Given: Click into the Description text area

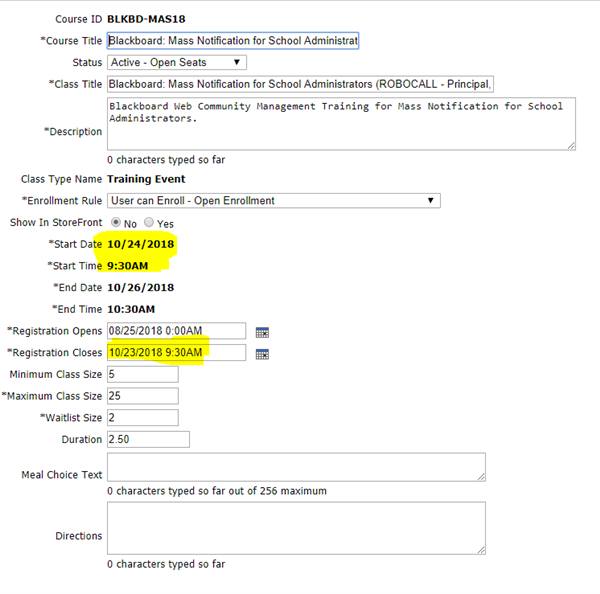Looking at the screenshot, I should [341, 124].
